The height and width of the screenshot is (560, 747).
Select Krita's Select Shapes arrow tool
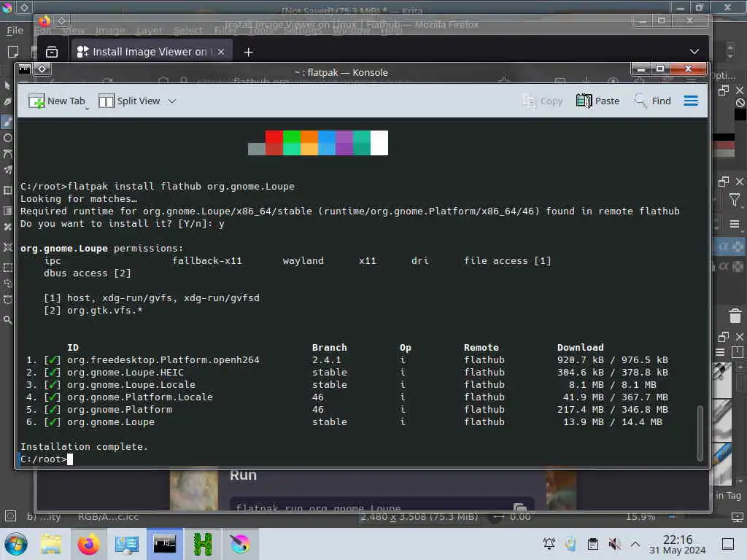click(x=7, y=86)
